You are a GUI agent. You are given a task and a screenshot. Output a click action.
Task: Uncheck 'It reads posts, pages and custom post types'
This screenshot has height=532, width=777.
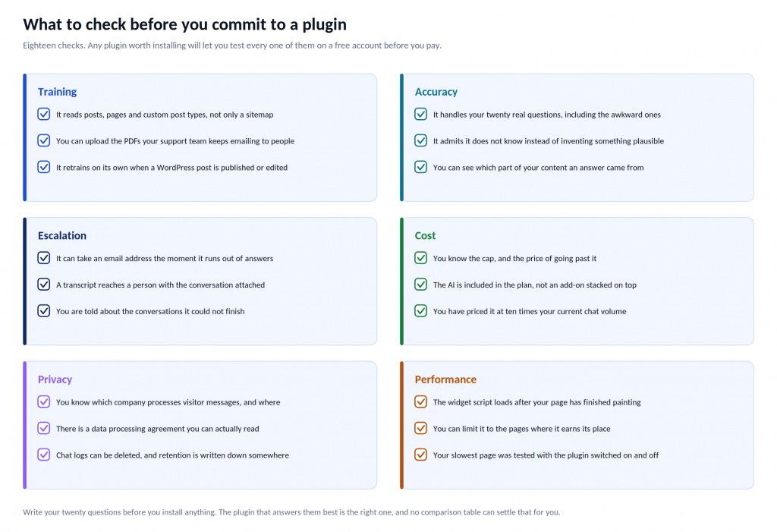pos(43,114)
